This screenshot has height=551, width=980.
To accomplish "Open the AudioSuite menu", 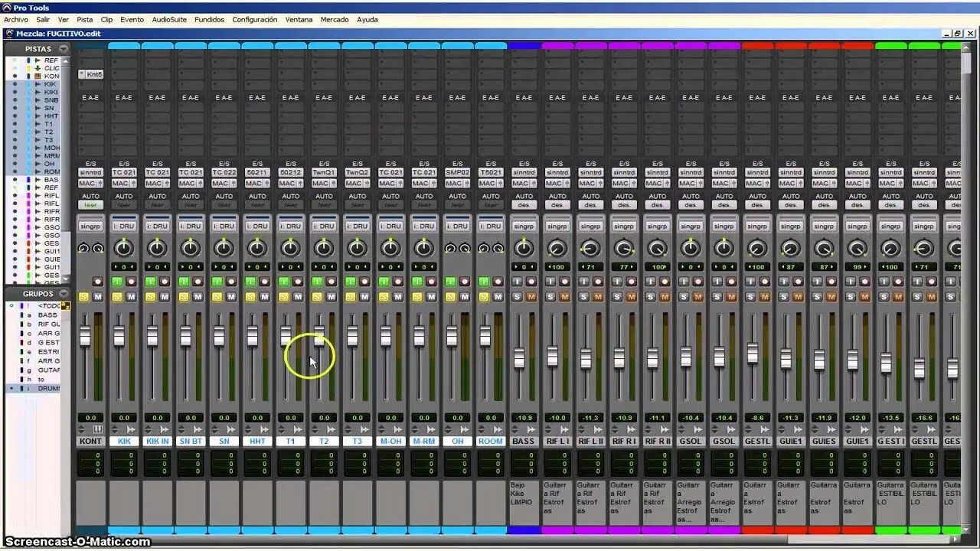I will (168, 19).
